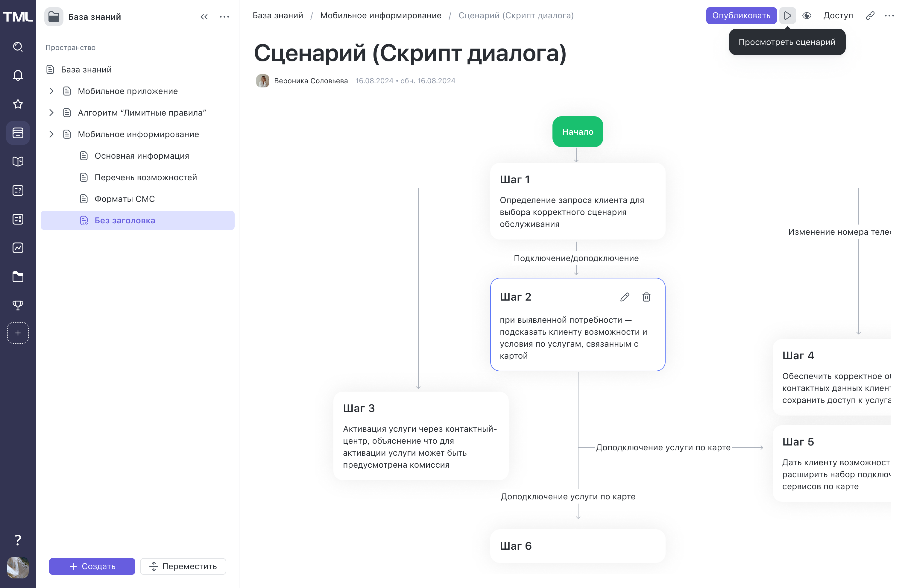Viewport: 905px width, 588px height.
Task: Delete Шаг 2 with trash icon
Action: coord(646,297)
